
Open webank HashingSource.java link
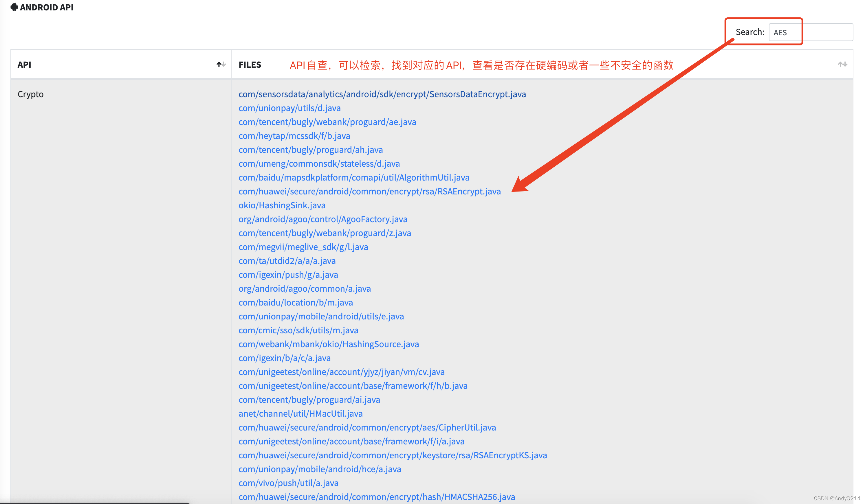pos(329,344)
